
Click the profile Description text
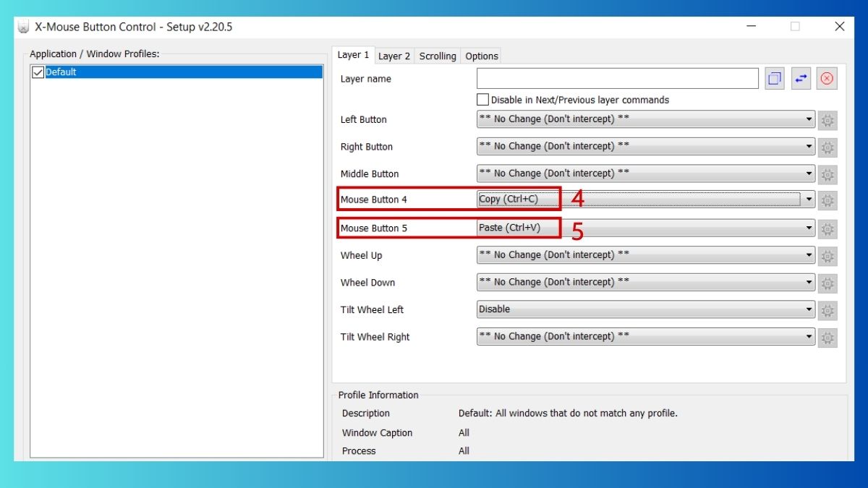568,414
